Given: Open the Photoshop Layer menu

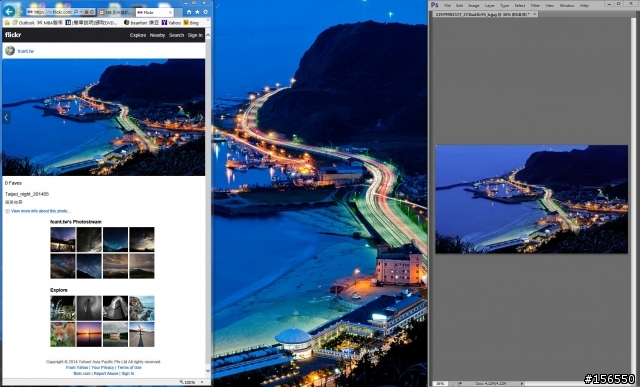Looking at the screenshot, I should coord(490,6).
